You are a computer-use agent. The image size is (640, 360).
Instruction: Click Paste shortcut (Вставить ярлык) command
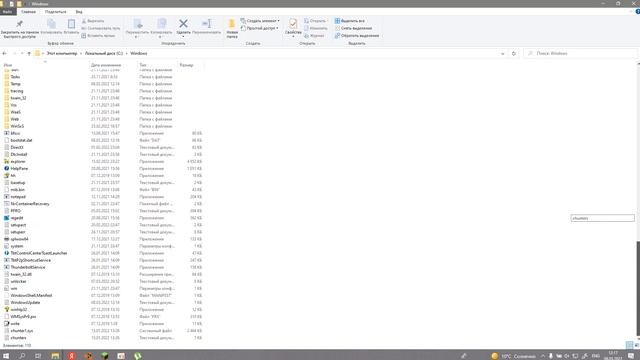(98, 36)
